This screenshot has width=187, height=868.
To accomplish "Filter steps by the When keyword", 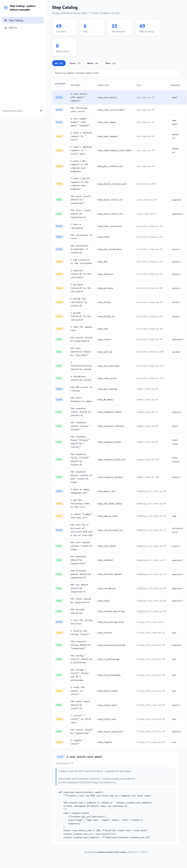I will [x=93, y=63].
